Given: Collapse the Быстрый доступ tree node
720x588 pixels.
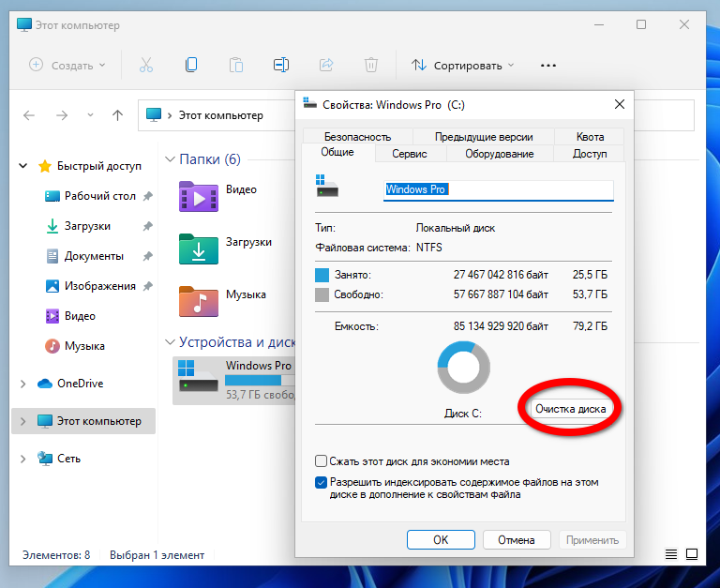Looking at the screenshot, I should tap(22, 165).
